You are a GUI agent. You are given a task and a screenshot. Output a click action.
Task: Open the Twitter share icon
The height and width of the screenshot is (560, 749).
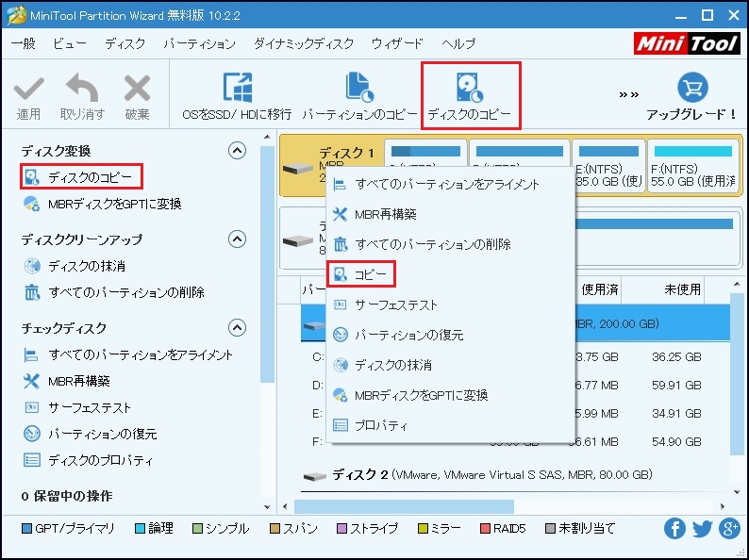pyautogui.click(x=702, y=529)
